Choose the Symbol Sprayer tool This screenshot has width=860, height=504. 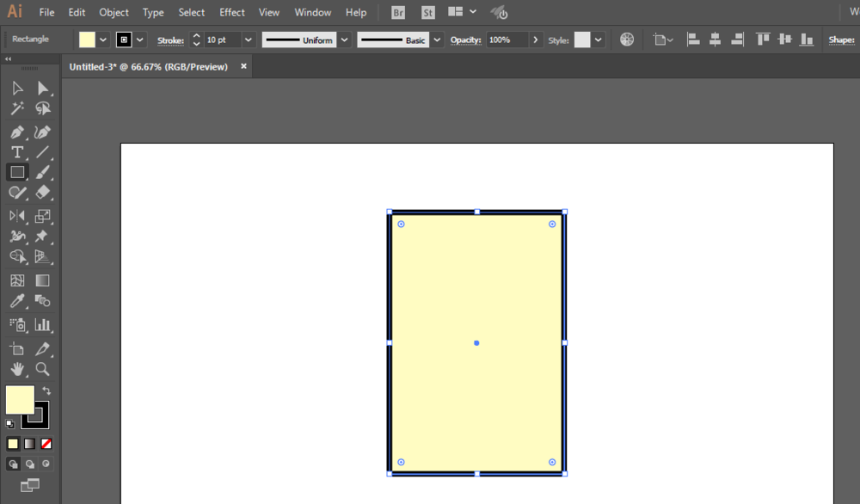(17, 324)
